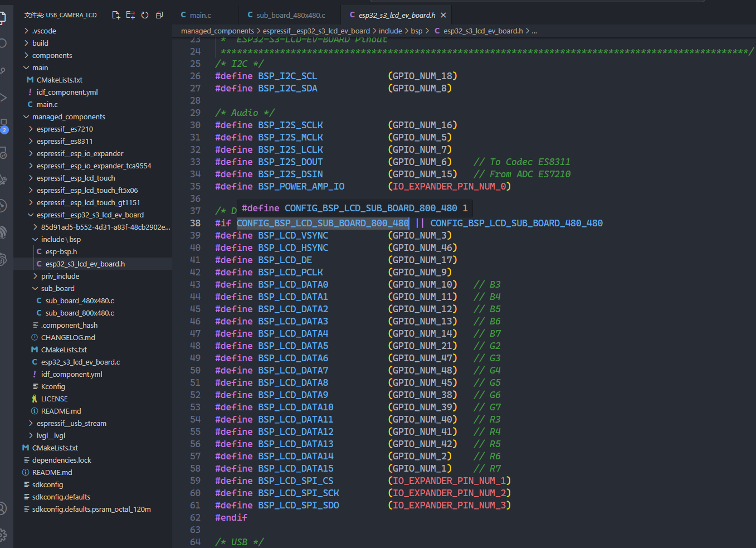The image size is (756, 548).
Task: Expand the lvgl__lvgl folder
Action: [x=31, y=435]
